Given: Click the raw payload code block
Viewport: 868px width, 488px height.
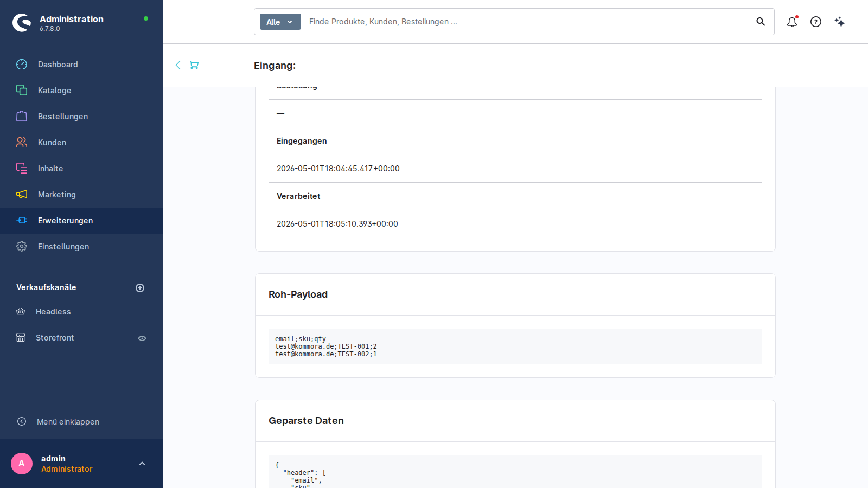Looking at the screenshot, I should (x=515, y=346).
